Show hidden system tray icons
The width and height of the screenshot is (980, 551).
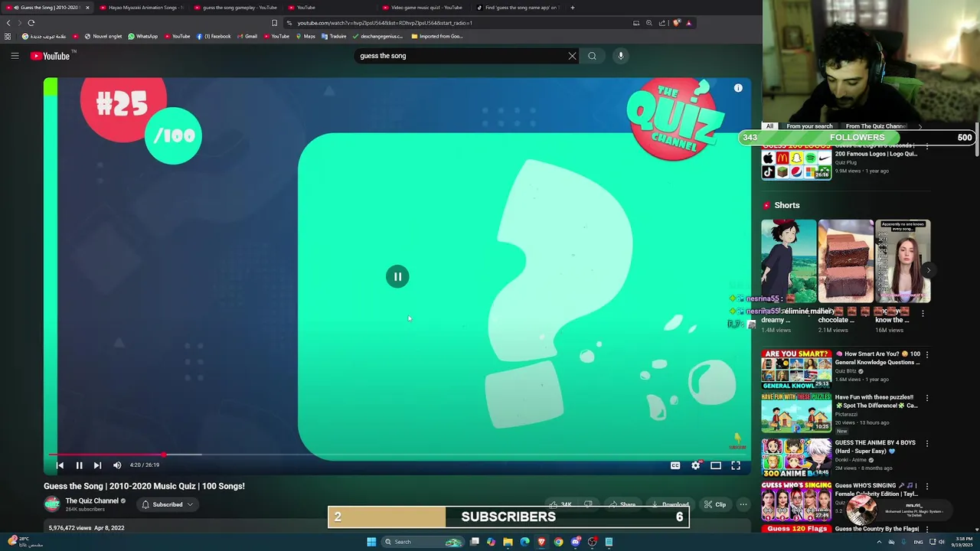[879, 542]
